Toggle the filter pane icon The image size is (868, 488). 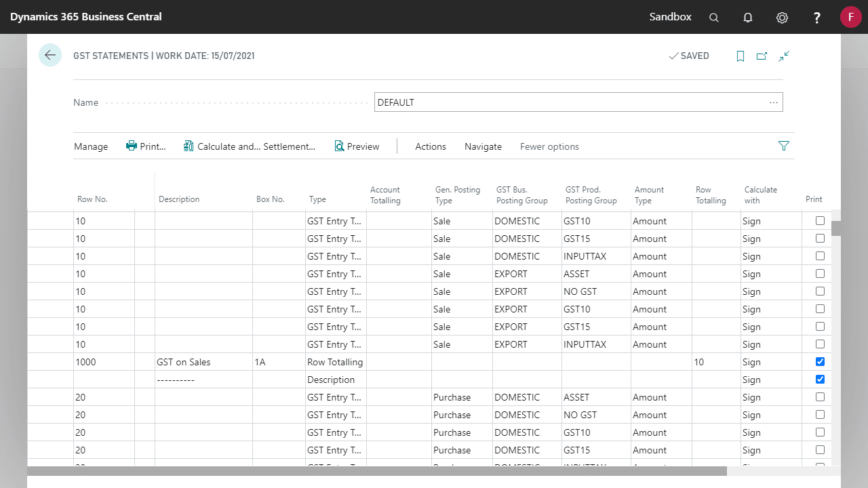pos(784,146)
